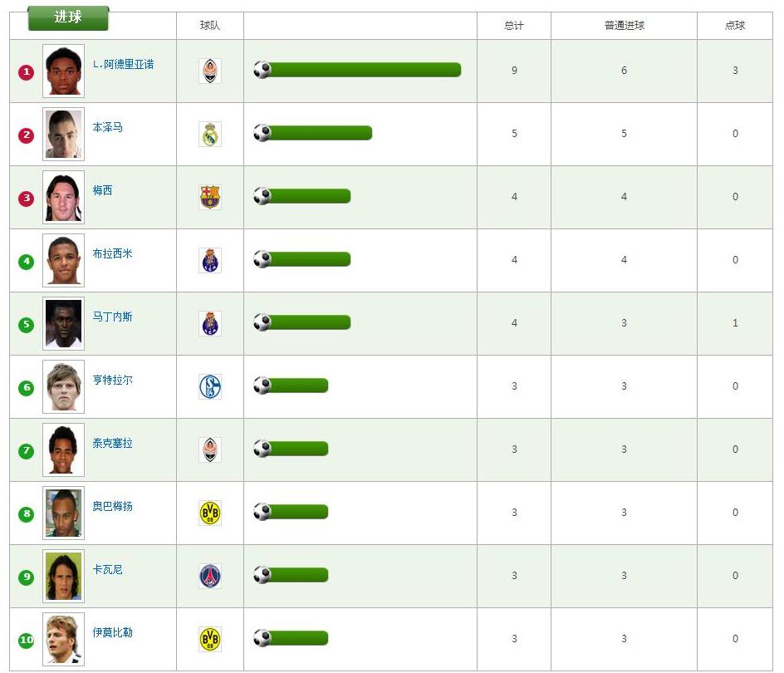Click the FC Barcelona team crest
Screen dimensions: 784x673
pyautogui.click(x=210, y=197)
